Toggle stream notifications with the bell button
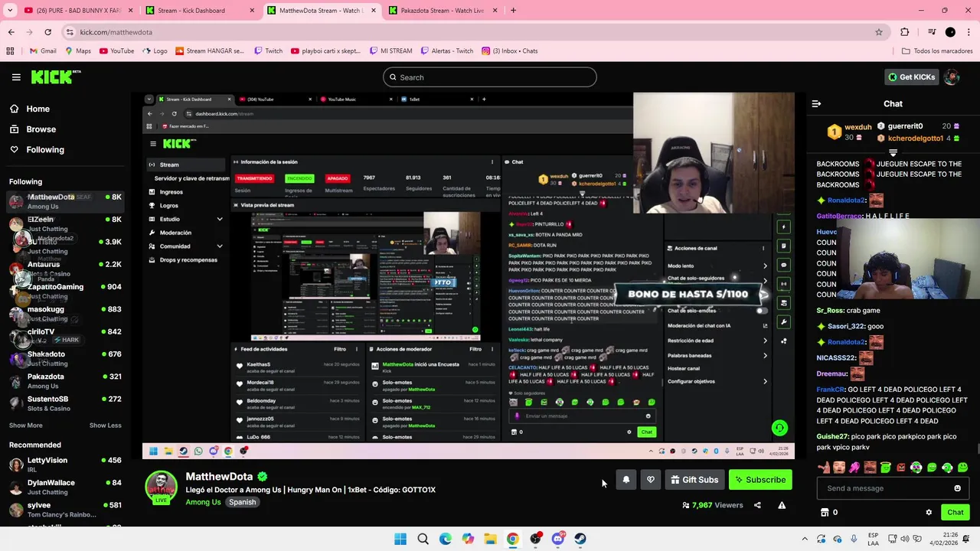Screen dimensions: 980x551 click(x=626, y=480)
